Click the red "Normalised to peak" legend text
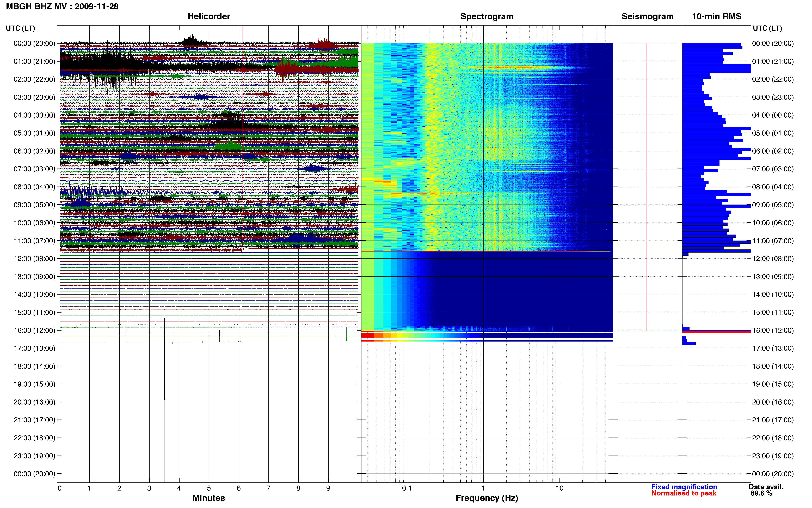Viewport: 812px width, 508px height. point(684,493)
